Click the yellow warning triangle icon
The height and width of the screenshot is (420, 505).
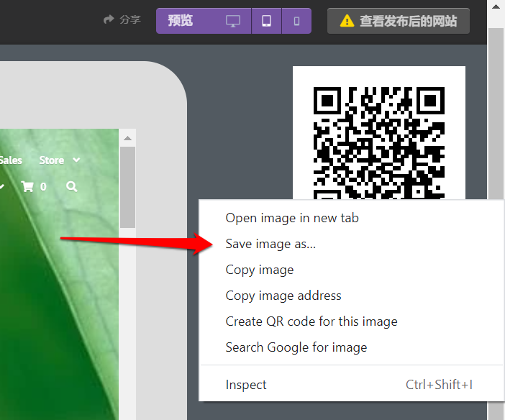pyautogui.click(x=347, y=21)
